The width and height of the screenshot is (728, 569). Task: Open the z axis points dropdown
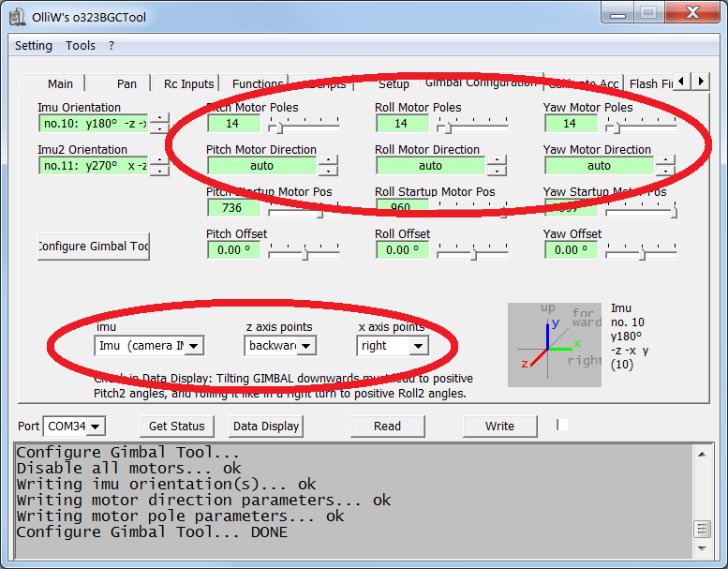(306, 346)
